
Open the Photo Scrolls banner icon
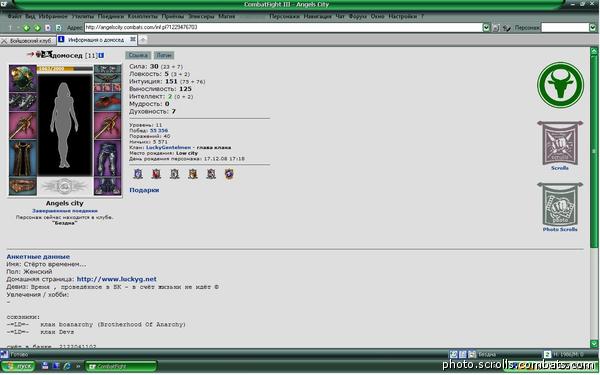coord(560,205)
